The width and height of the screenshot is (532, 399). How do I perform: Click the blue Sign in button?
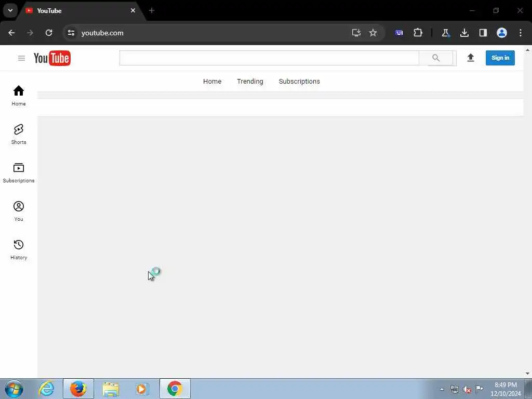pos(500,58)
